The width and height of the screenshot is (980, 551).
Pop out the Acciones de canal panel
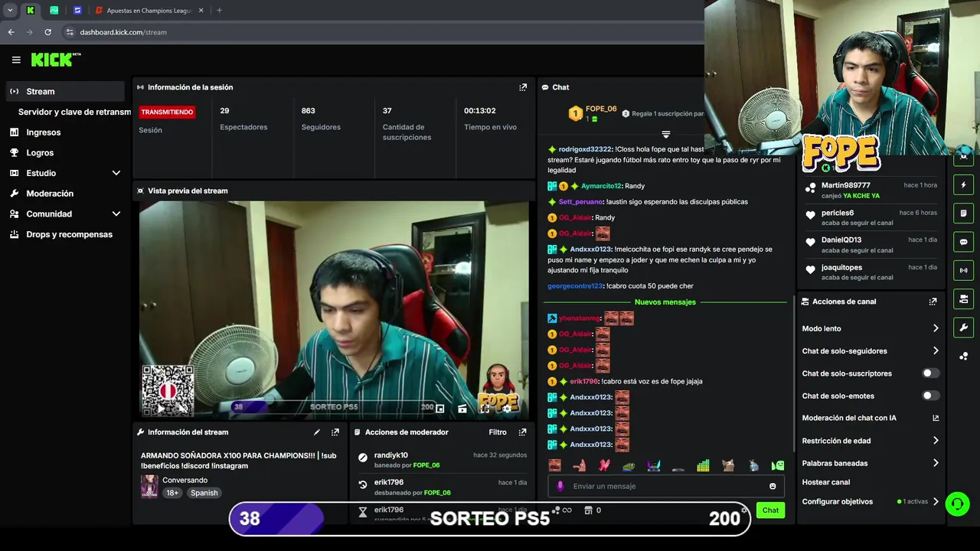[x=933, y=302]
